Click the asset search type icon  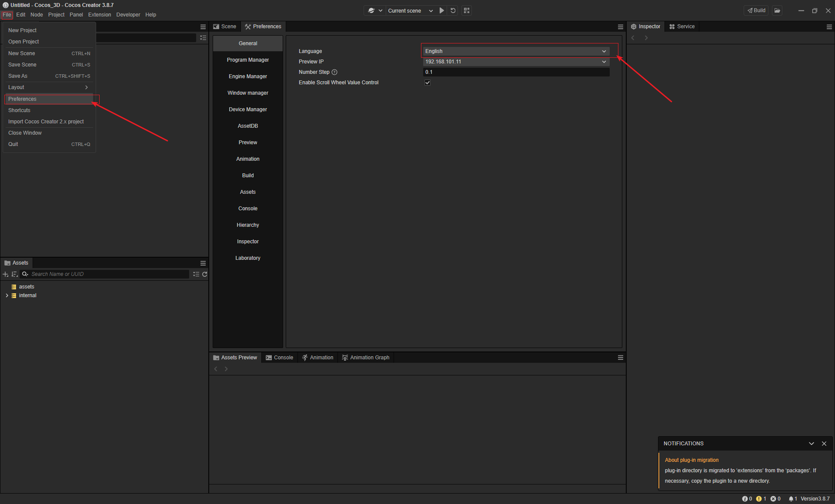(x=25, y=274)
